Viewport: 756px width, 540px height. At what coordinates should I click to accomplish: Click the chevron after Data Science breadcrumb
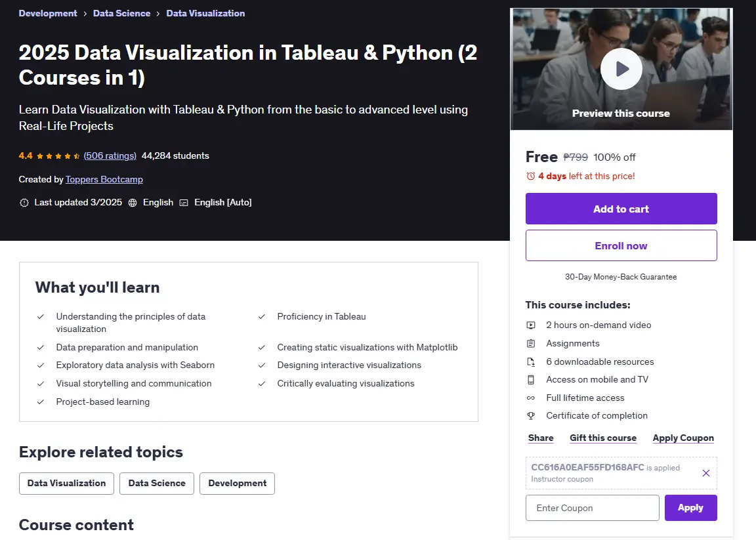coord(158,14)
